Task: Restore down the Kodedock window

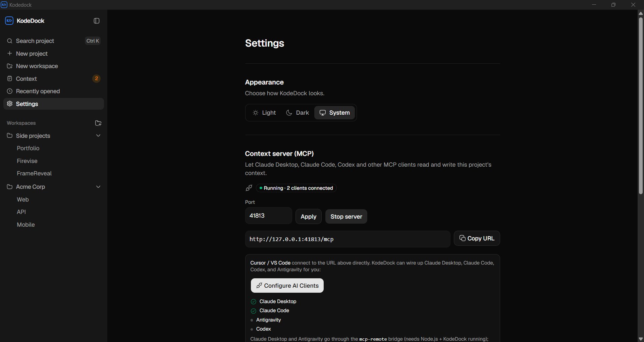Action: coord(613,5)
